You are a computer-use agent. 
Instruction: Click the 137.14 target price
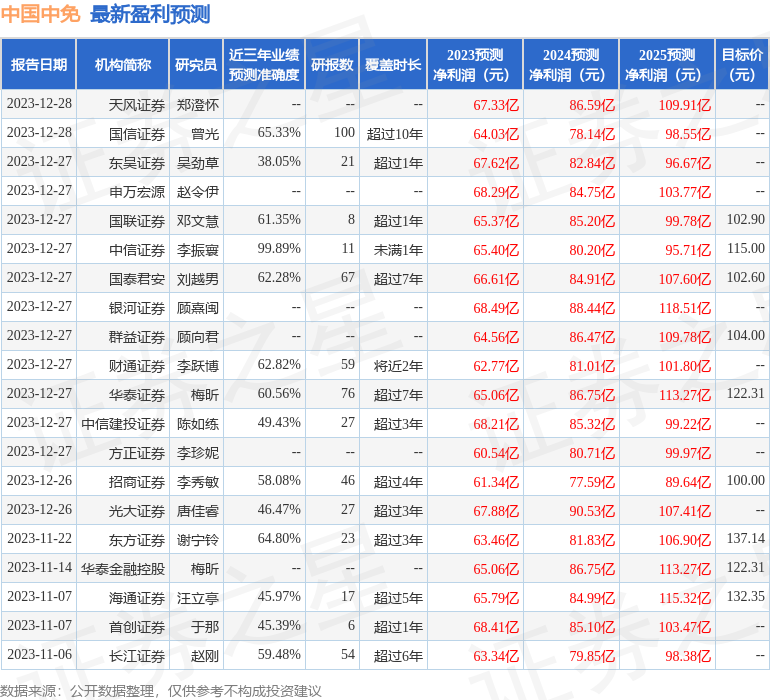[x=745, y=538]
